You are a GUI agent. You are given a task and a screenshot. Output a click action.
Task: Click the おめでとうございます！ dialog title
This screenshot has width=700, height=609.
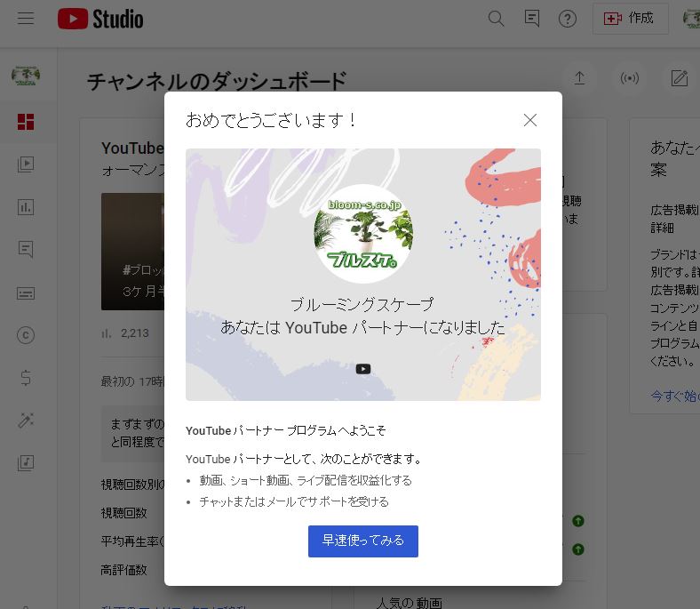tap(271, 120)
